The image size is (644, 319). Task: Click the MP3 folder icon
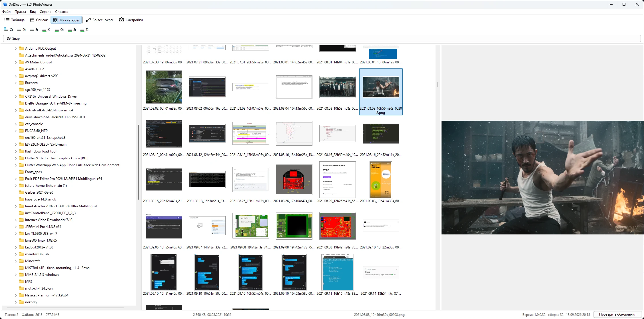pyautogui.click(x=21, y=282)
